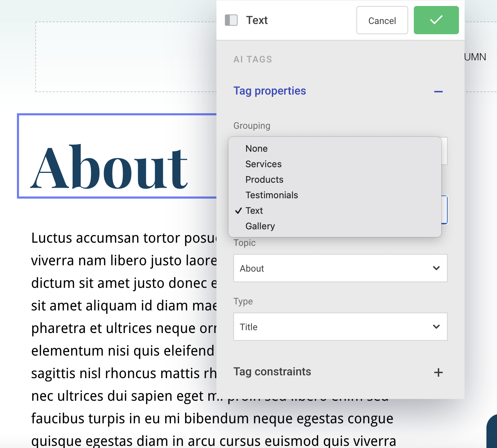The height and width of the screenshot is (448, 497).
Task: Choose Gallery in the grouping list
Action: 335,226
